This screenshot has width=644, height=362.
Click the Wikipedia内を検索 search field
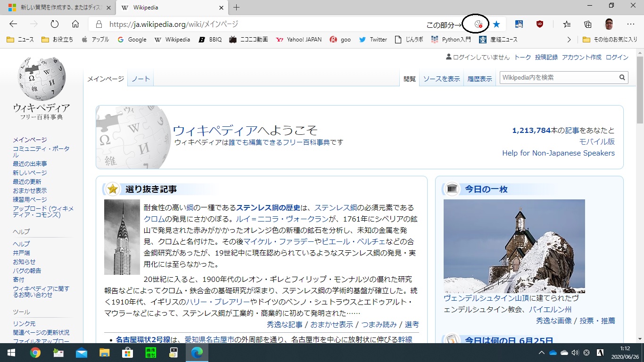tap(559, 78)
